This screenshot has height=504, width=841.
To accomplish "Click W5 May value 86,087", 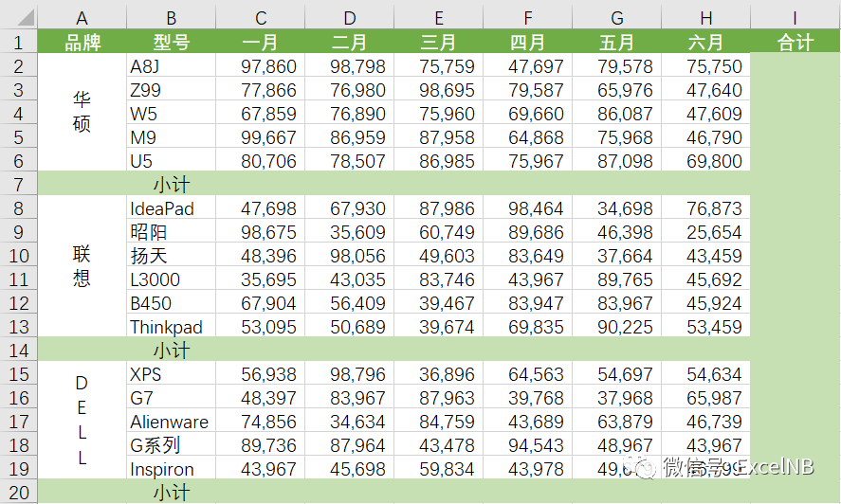I will click(x=617, y=113).
